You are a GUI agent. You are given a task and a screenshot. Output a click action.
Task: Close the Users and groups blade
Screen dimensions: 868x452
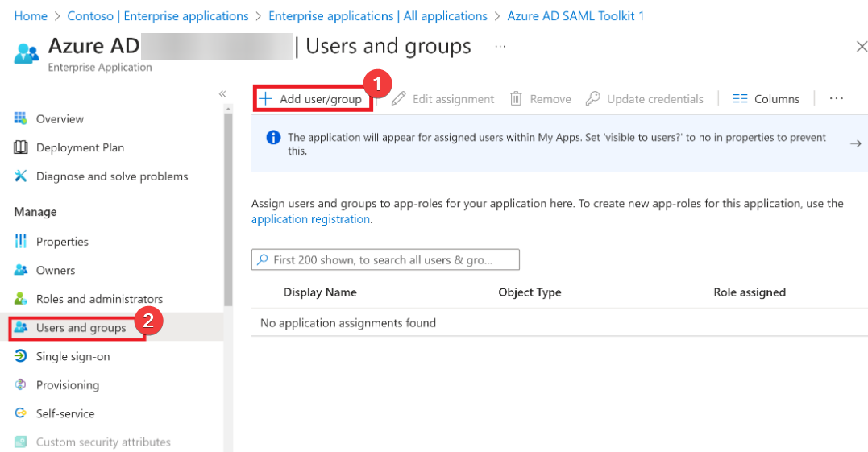862,47
